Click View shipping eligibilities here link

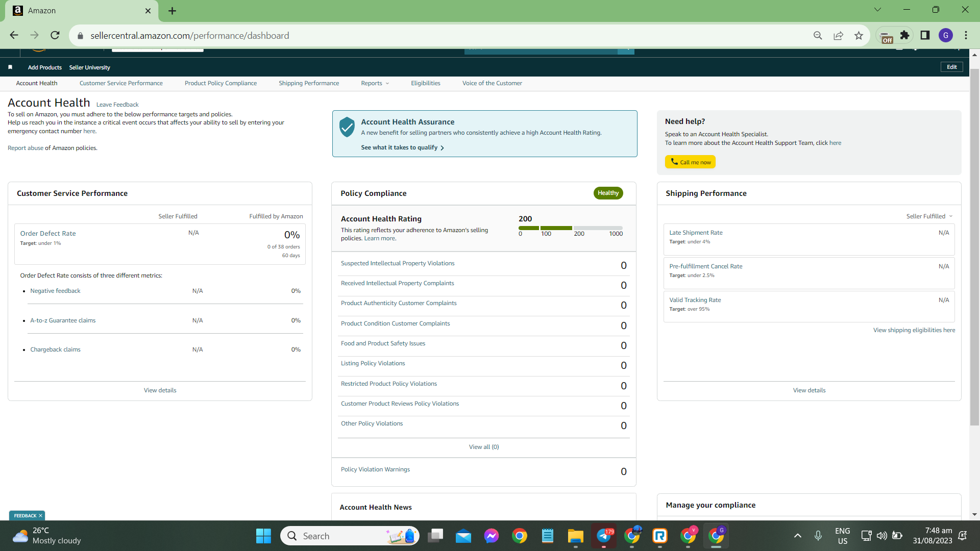point(914,330)
